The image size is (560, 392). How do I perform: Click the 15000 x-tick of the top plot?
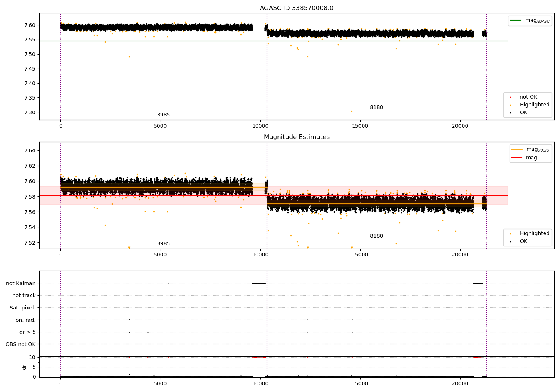360,126
